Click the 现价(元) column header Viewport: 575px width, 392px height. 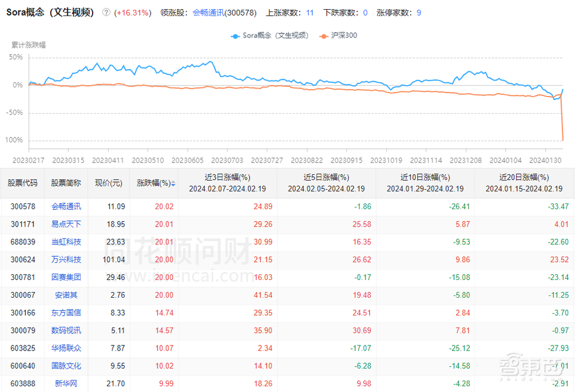109,183
